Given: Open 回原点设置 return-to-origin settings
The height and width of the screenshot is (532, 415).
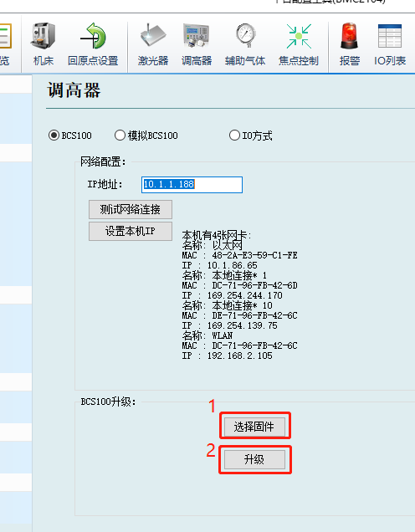Looking at the screenshot, I should [93, 44].
